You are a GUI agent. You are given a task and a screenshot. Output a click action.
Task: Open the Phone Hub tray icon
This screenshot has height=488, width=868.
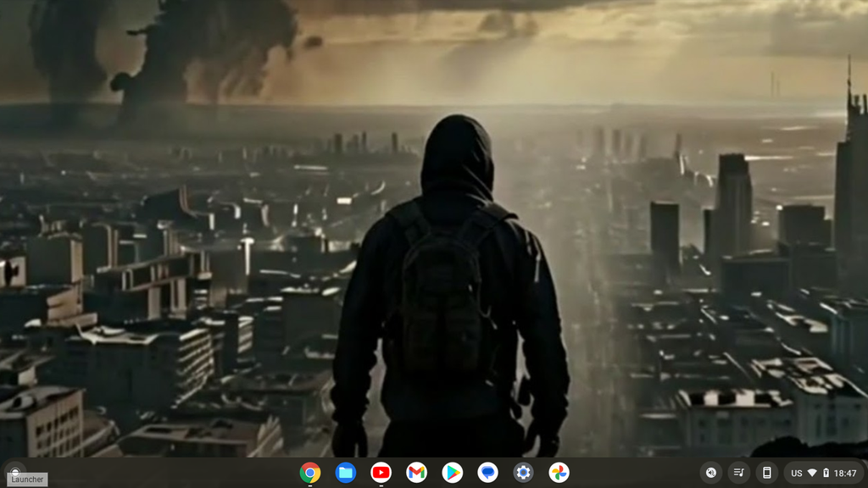tap(766, 473)
